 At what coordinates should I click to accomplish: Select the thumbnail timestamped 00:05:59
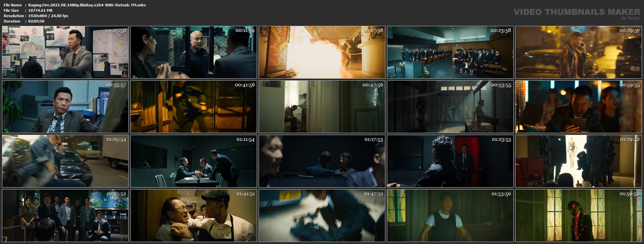click(x=65, y=52)
